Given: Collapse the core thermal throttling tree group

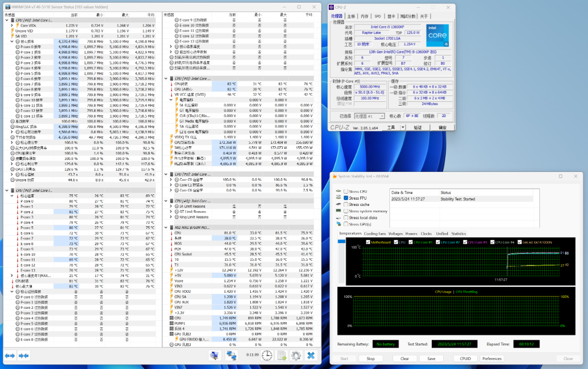Looking at the screenshot, I should click(x=12, y=292).
